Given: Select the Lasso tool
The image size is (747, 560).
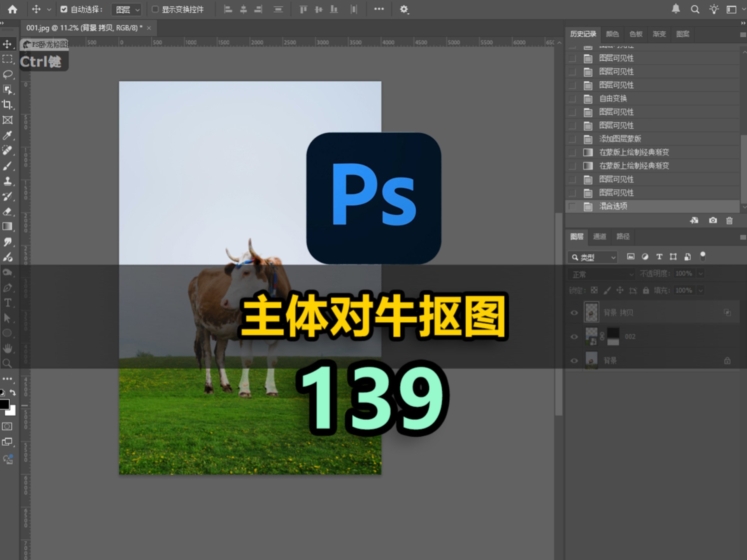Looking at the screenshot, I should (7, 74).
